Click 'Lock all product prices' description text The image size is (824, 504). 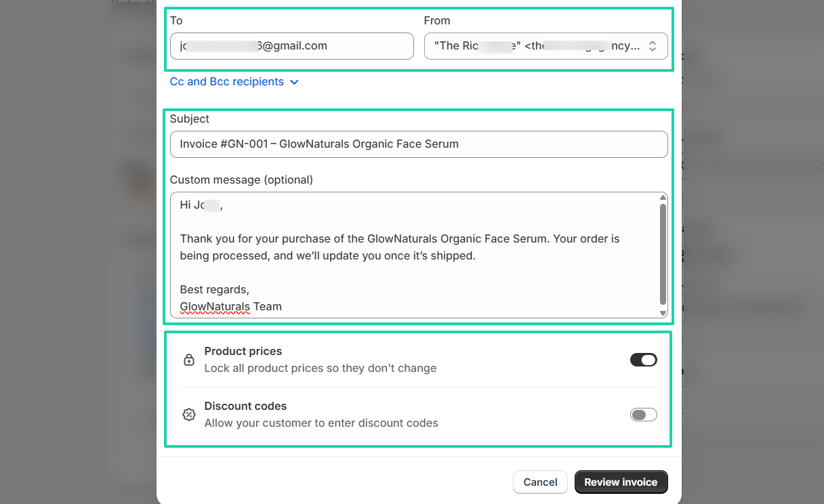pos(321,369)
